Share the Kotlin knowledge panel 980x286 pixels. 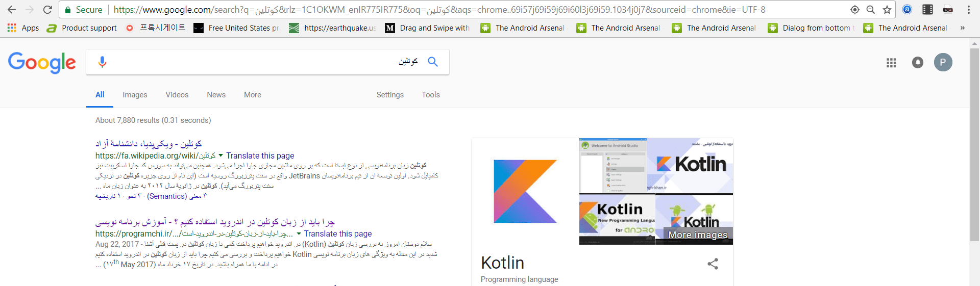coord(713,264)
